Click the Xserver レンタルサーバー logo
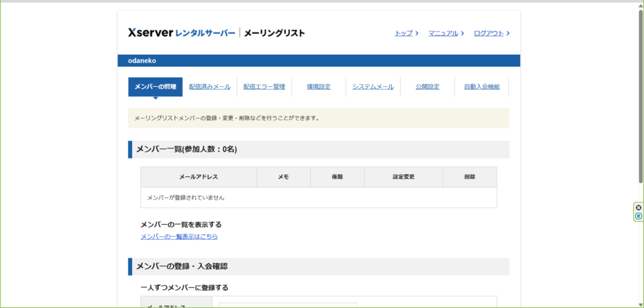 pyautogui.click(x=182, y=33)
